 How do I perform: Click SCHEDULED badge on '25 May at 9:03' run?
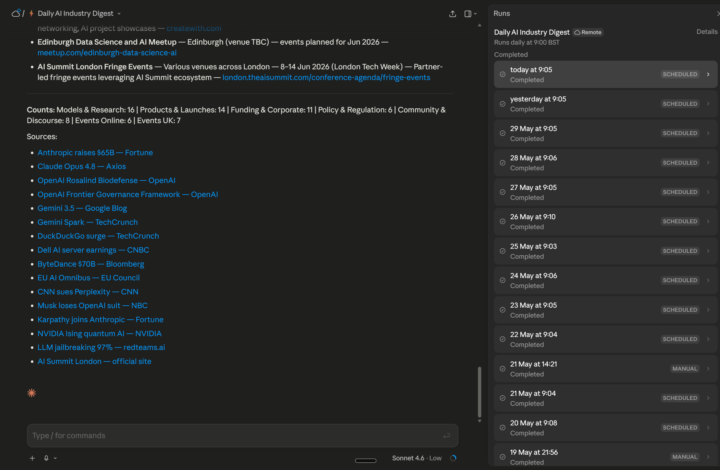click(x=680, y=251)
